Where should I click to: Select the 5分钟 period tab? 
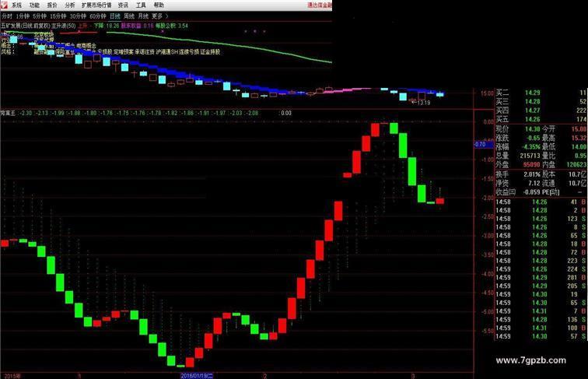coord(40,16)
